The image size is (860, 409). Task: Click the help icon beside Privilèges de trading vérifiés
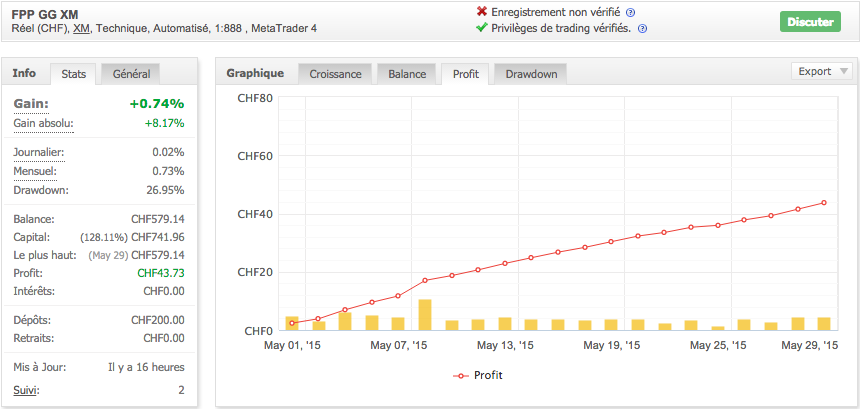coord(643,29)
